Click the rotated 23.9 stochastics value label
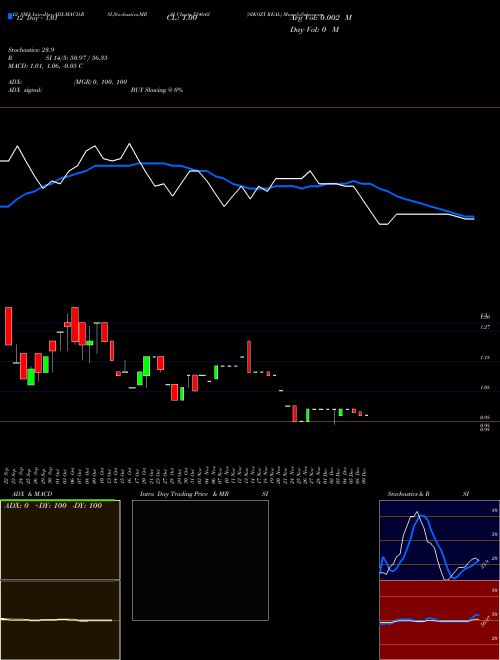This screenshot has height=660, width=500. point(484,562)
